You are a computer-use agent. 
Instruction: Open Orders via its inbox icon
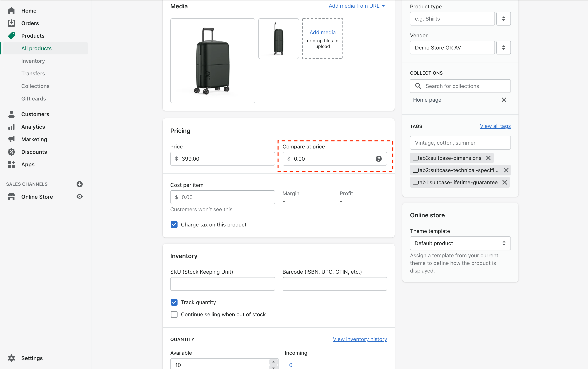point(11,23)
